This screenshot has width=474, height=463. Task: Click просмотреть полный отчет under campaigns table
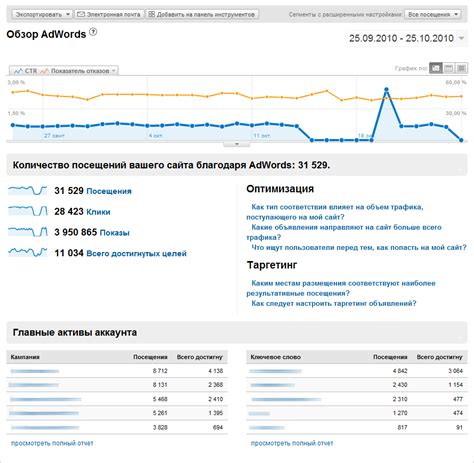click(x=52, y=443)
